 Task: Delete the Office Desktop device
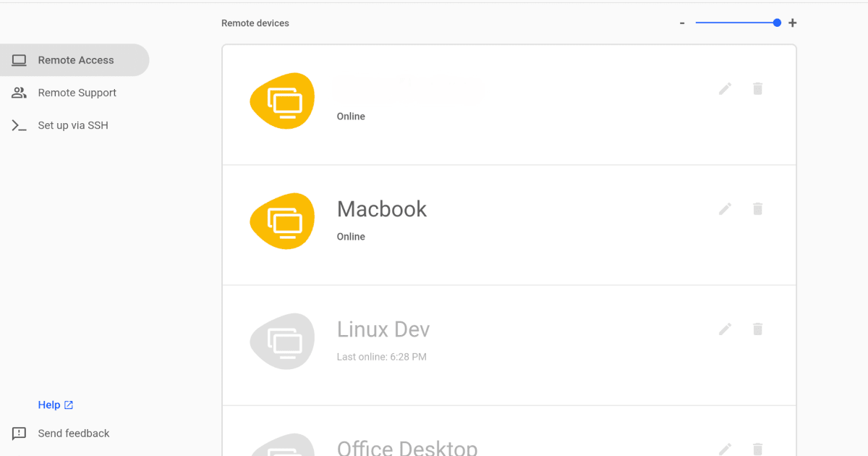click(757, 449)
